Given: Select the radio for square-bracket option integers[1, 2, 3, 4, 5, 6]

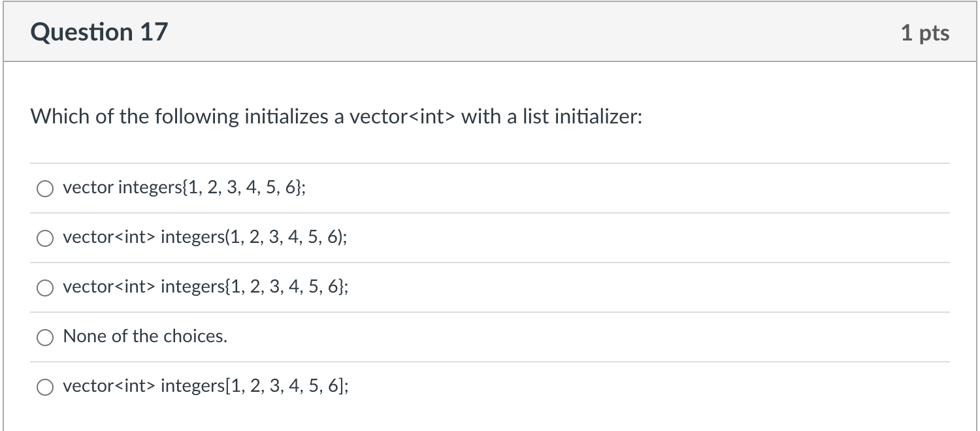Looking at the screenshot, I should 45,387.
